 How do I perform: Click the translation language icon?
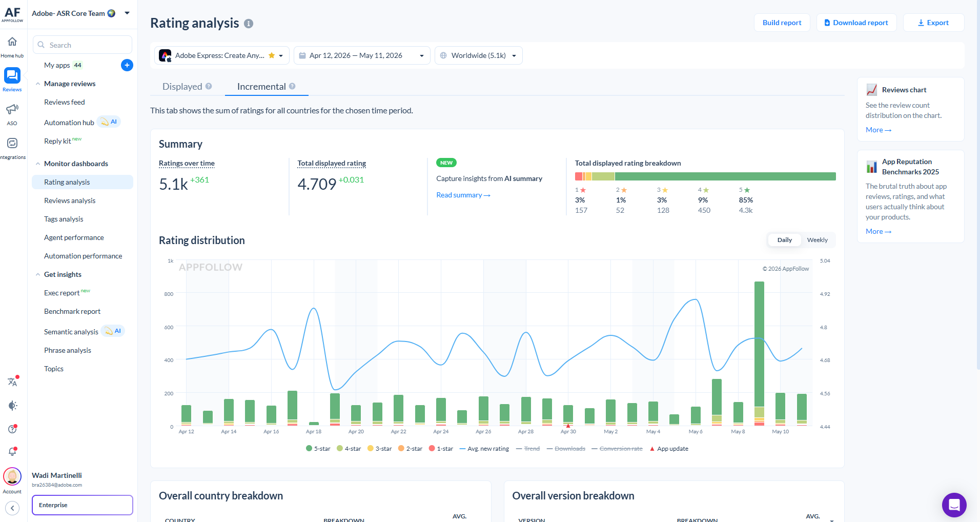tap(13, 382)
